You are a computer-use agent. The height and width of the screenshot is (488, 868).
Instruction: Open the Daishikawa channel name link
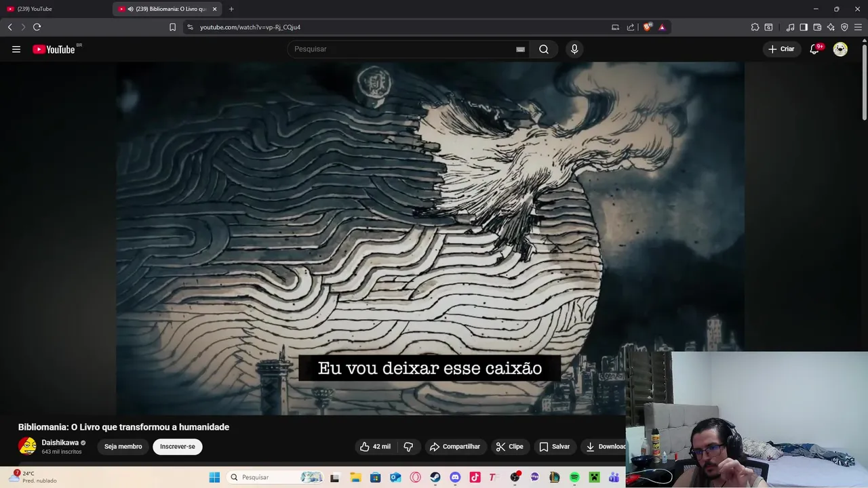60,443
